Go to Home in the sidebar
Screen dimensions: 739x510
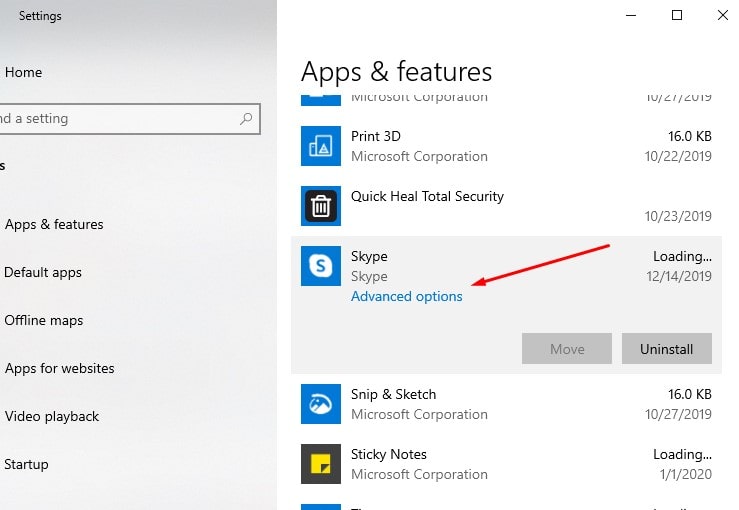23,73
